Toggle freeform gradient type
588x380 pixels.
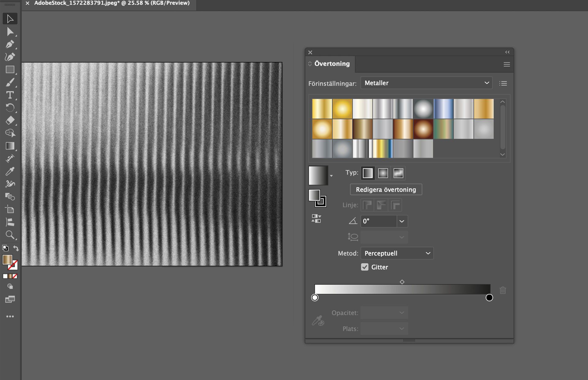tap(398, 173)
